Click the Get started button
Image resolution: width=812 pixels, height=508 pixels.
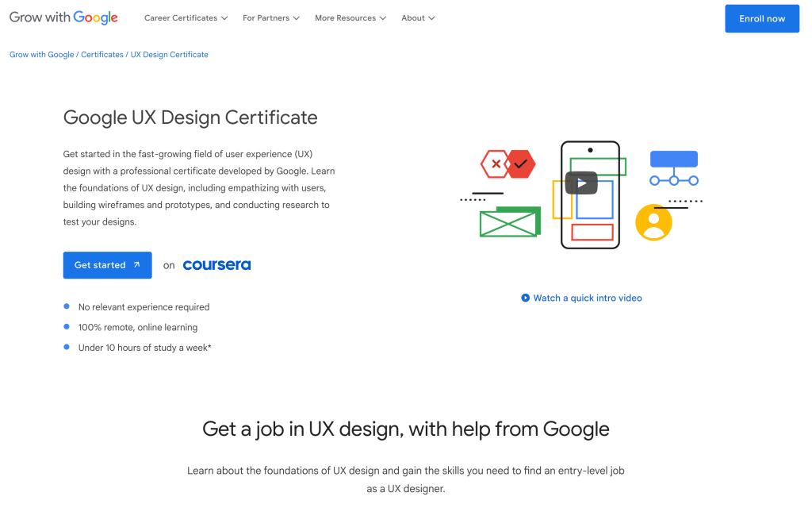click(107, 265)
